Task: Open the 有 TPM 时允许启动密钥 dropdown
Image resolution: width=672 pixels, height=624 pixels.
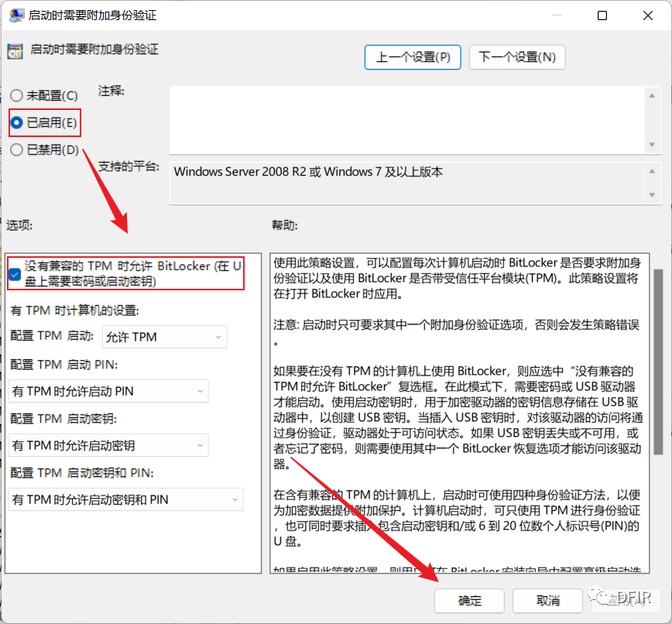Action: click(108, 445)
